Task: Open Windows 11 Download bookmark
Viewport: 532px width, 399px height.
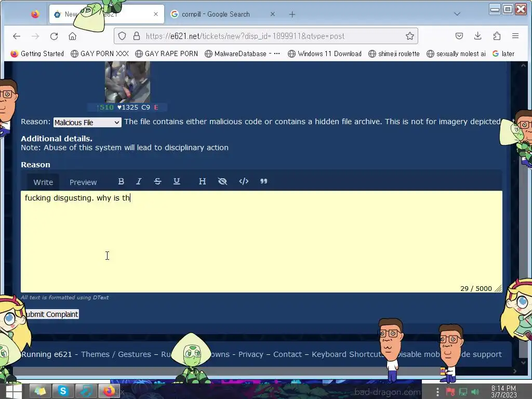Action: pyautogui.click(x=325, y=54)
